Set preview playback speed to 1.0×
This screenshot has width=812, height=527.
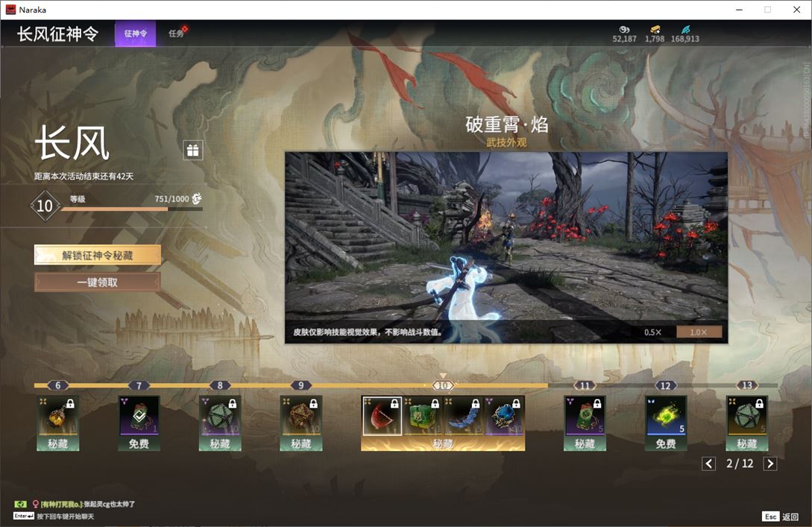click(699, 332)
